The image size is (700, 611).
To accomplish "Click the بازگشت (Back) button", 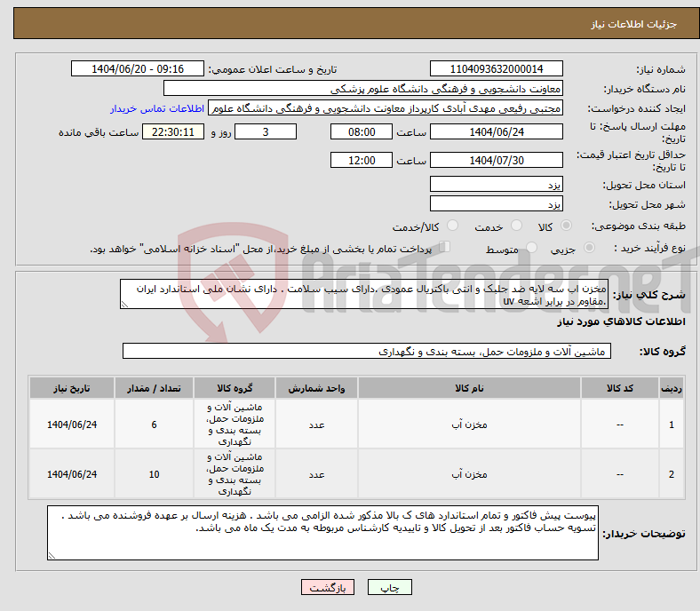I will click(328, 588).
